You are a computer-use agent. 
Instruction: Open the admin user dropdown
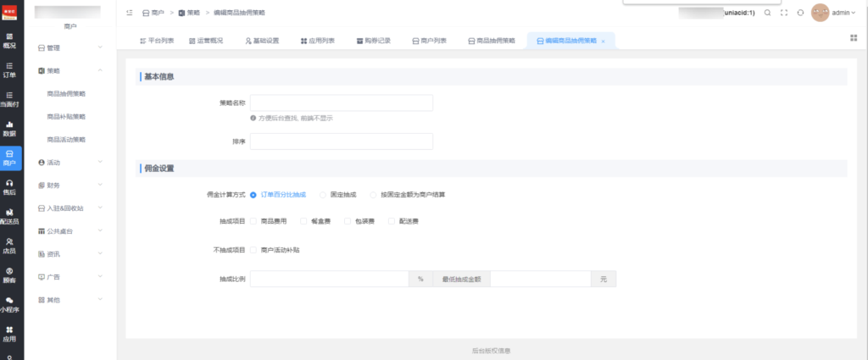click(x=843, y=13)
